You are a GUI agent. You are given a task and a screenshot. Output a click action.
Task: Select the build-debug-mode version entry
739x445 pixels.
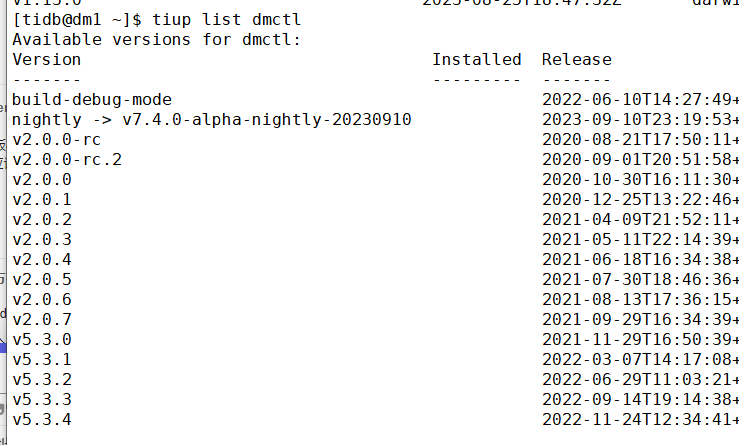coord(92,99)
